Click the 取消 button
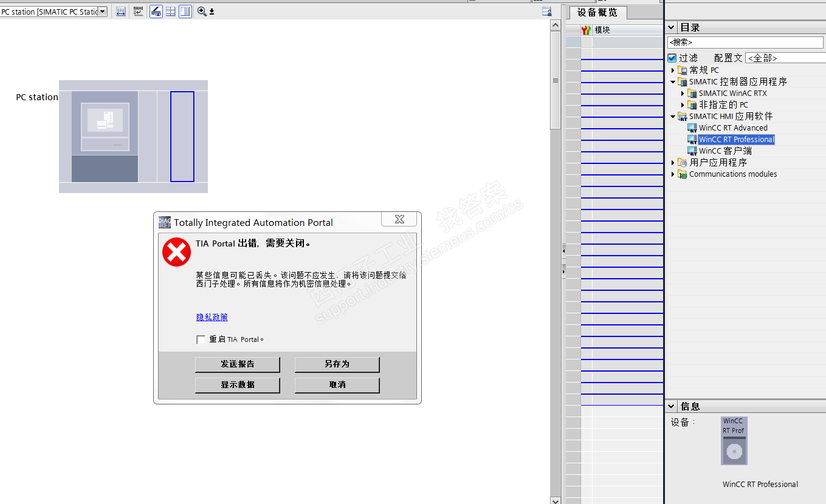826x504 pixels. click(337, 385)
